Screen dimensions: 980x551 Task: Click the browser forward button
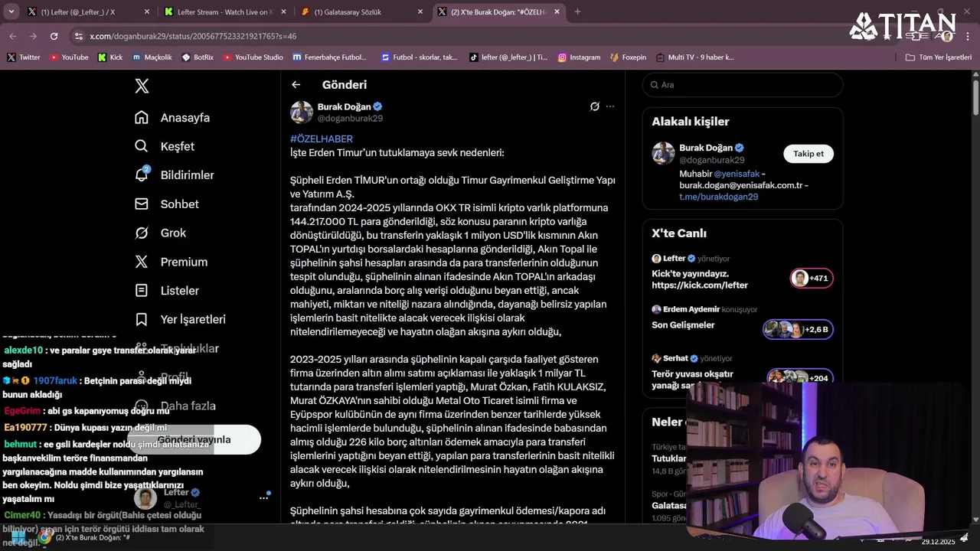(33, 36)
